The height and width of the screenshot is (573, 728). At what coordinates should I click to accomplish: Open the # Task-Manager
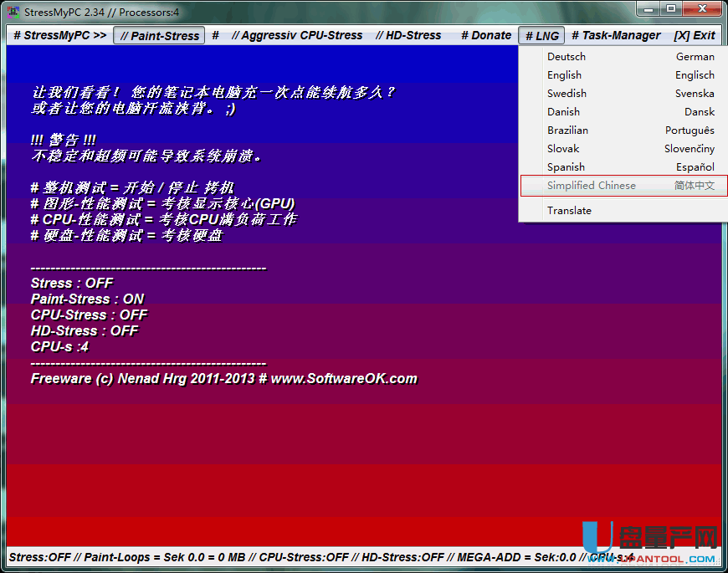pyautogui.click(x=616, y=35)
